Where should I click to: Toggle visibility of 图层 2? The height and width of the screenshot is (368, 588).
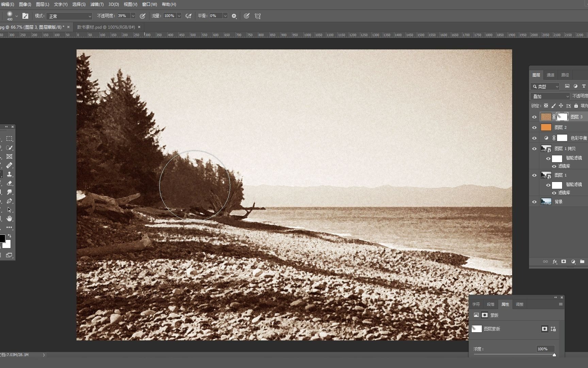pyautogui.click(x=534, y=127)
